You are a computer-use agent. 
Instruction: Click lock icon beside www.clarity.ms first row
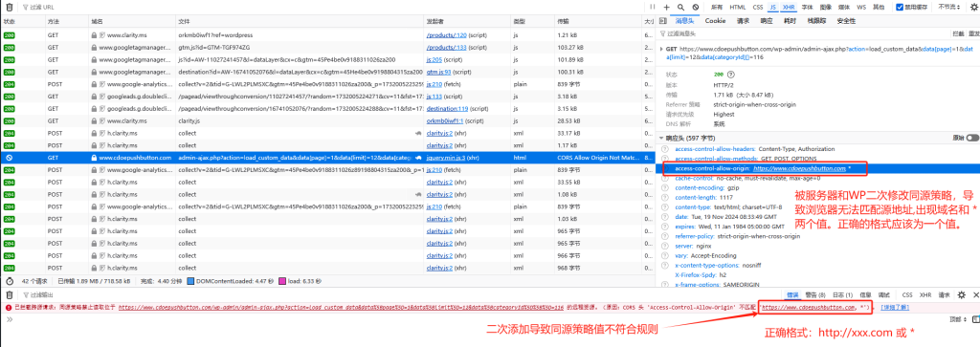95,35
